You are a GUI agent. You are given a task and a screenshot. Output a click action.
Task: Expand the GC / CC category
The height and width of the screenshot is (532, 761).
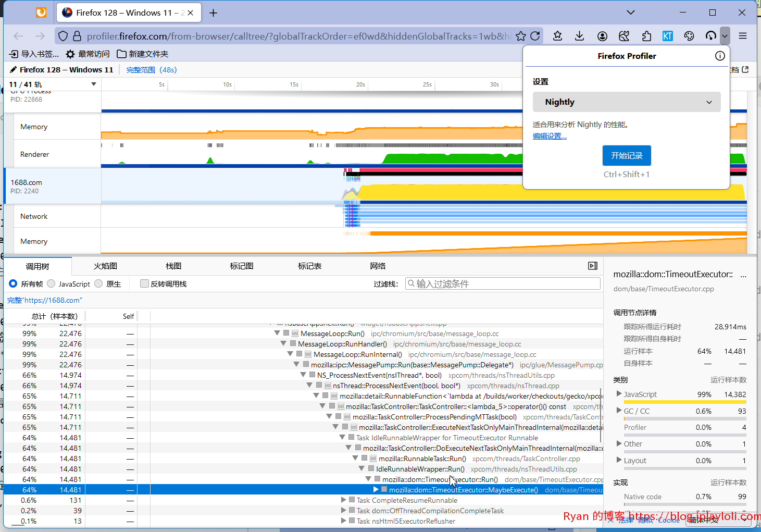click(619, 411)
